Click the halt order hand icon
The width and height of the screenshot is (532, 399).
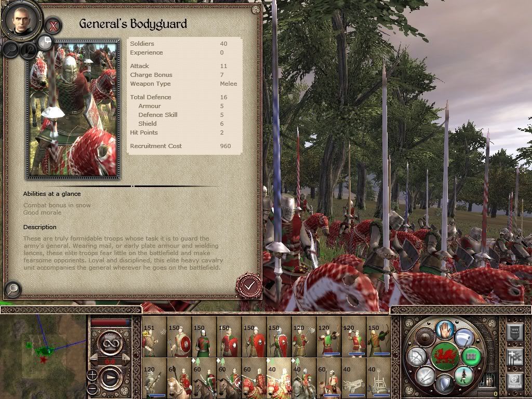tap(445, 329)
